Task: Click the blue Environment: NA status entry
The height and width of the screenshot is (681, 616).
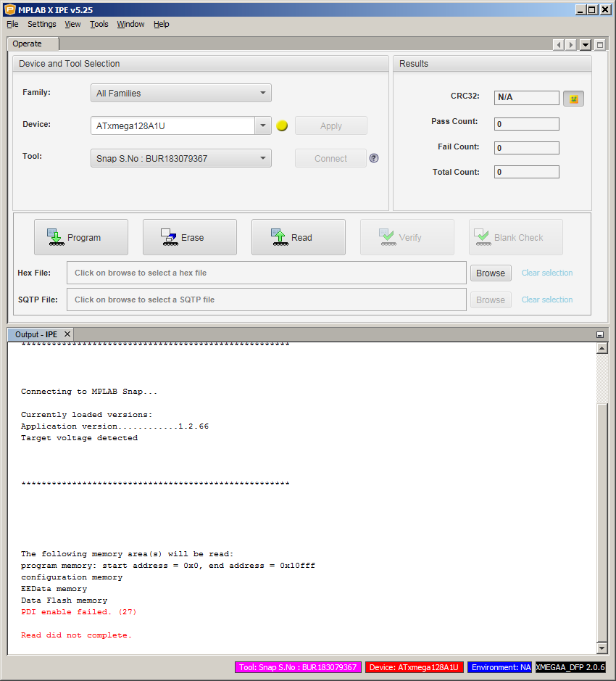Action: (501, 667)
